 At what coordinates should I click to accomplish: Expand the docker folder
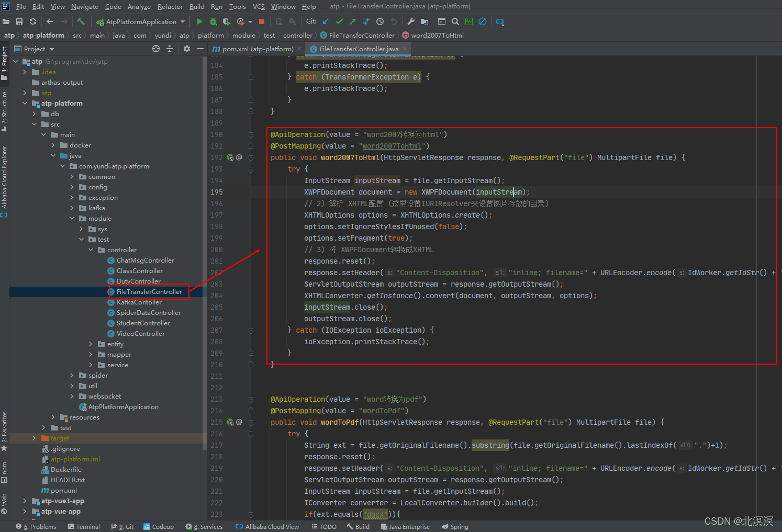(53, 145)
